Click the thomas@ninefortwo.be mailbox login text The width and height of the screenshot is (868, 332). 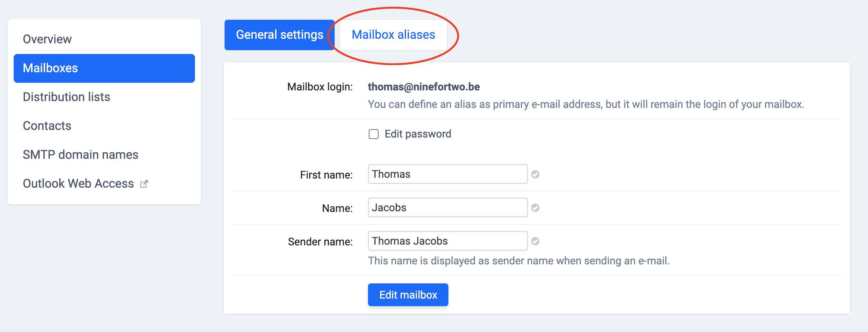pyautogui.click(x=424, y=87)
